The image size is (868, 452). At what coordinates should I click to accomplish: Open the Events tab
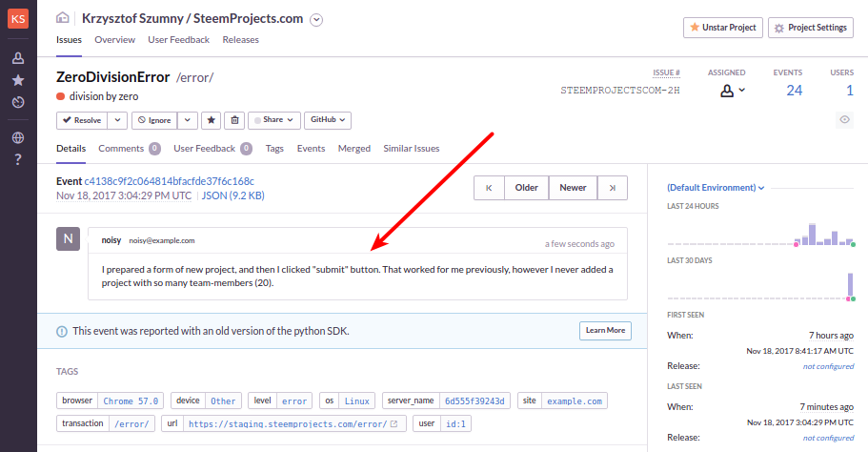pyautogui.click(x=311, y=149)
